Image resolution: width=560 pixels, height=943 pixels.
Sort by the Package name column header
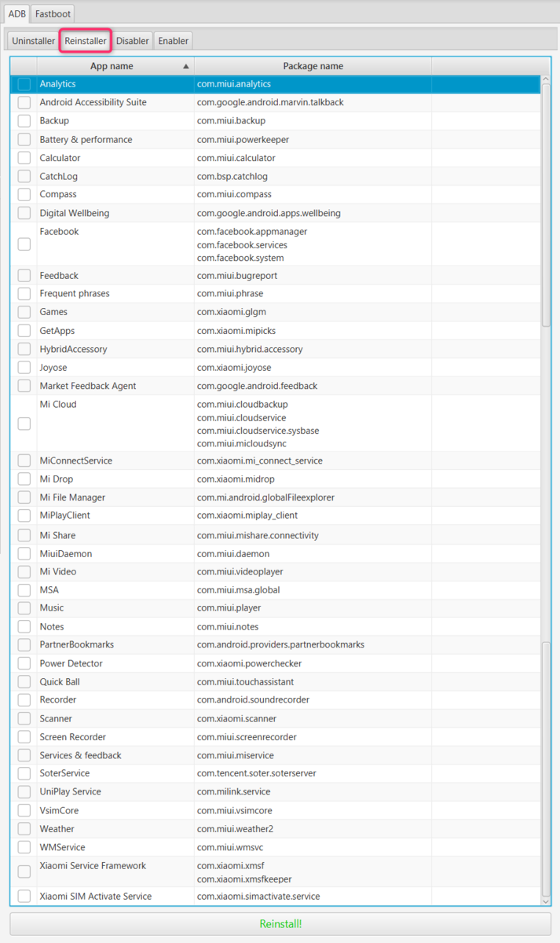[x=313, y=66]
